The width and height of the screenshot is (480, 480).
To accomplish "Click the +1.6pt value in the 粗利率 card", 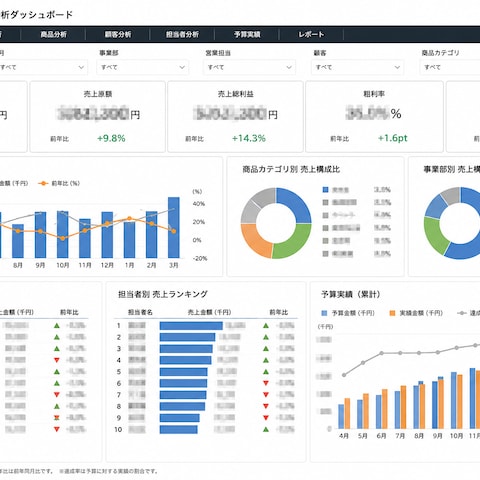I will (x=393, y=138).
